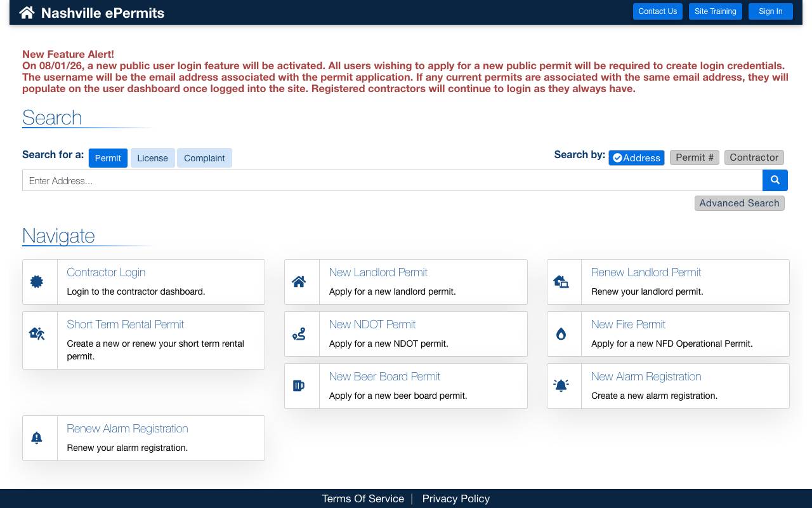Open Terms Of Service in the footer
812x508 pixels.
(x=363, y=498)
